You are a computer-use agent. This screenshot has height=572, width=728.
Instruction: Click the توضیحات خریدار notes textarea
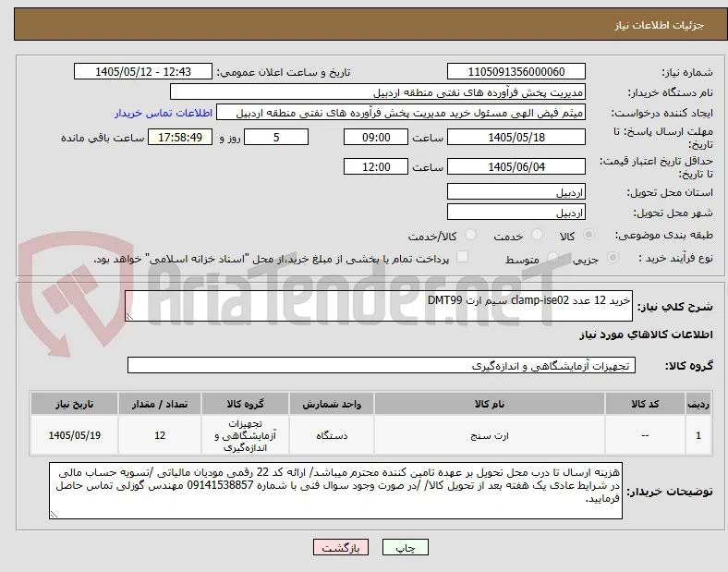(335, 491)
